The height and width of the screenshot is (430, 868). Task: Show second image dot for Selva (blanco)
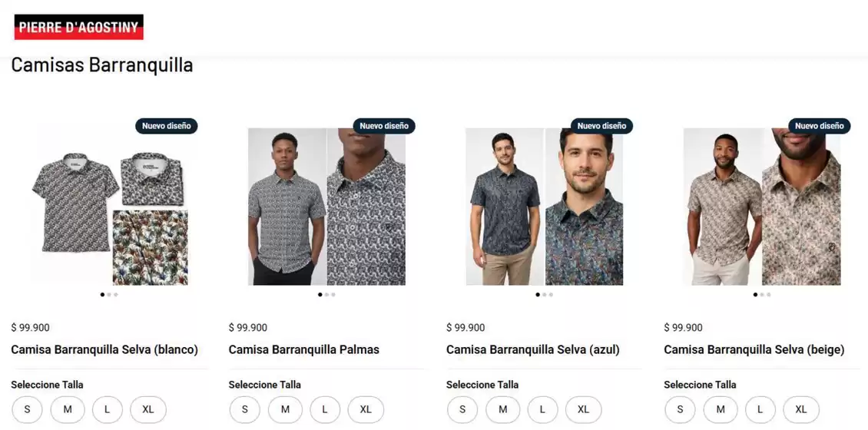pos(109,294)
